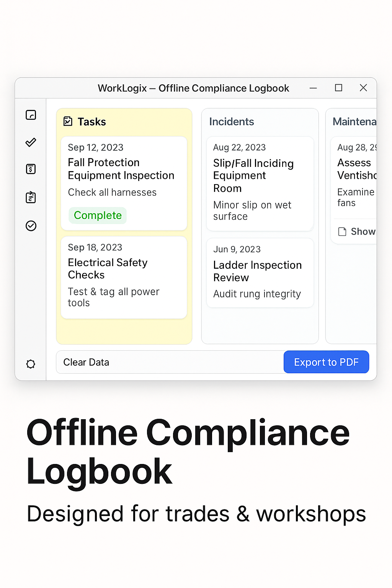
Task: Select the double-checkmark sidebar icon
Action: tap(31, 142)
